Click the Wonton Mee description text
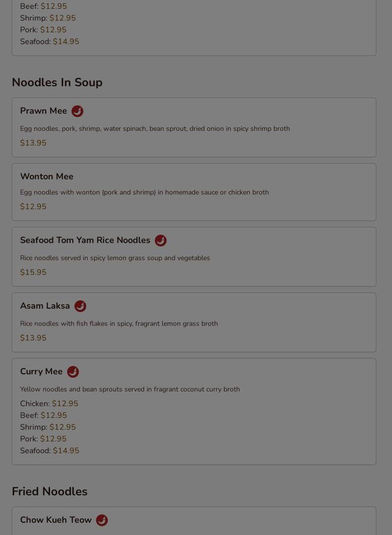This screenshot has height=535, width=392. coord(145,193)
